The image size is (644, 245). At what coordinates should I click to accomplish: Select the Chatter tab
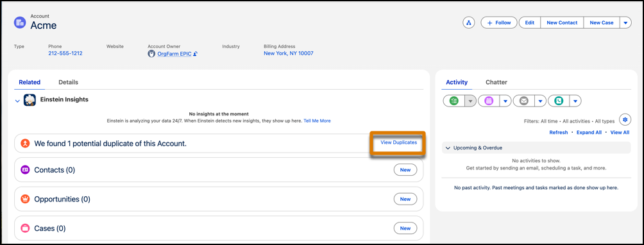click(496, 82)
